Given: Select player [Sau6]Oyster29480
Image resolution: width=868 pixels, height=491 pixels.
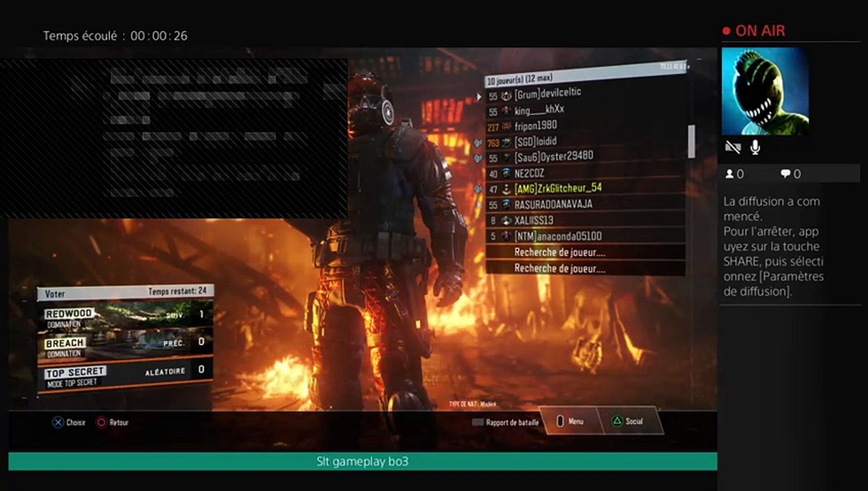Looking at the screenshot, I should pos(585,158).
